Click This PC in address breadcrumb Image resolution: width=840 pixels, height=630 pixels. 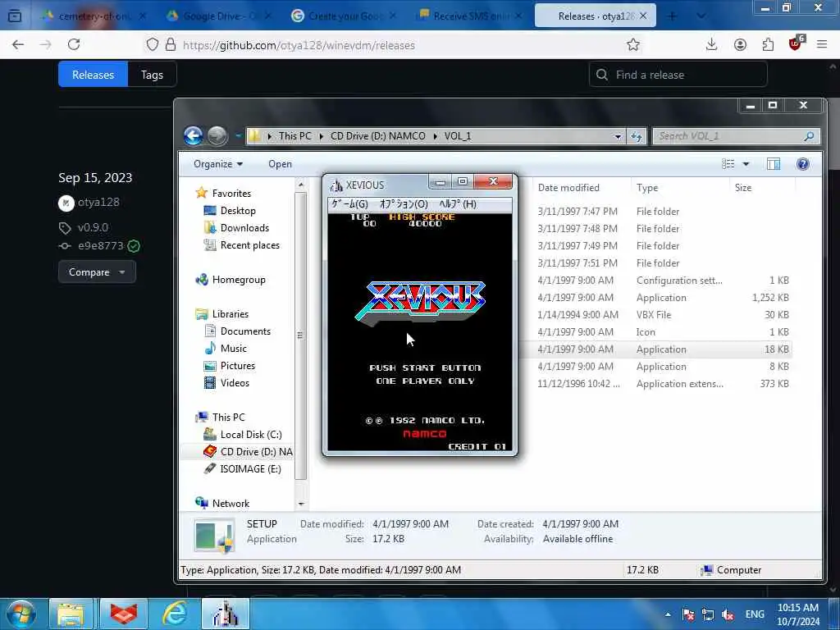point(294,136)
